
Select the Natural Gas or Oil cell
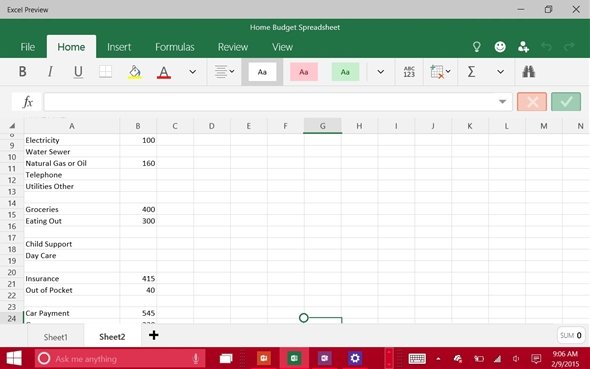(72, 163)
